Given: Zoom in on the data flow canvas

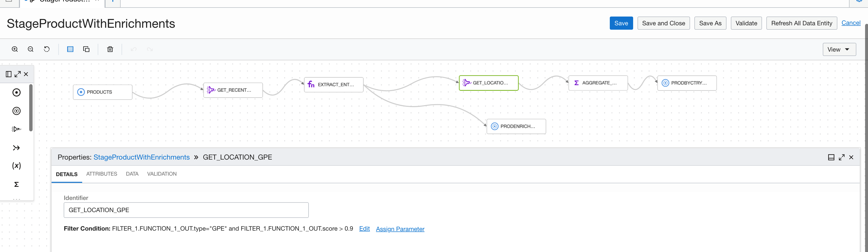Looking at the screenshot, I should pos(15,49).
